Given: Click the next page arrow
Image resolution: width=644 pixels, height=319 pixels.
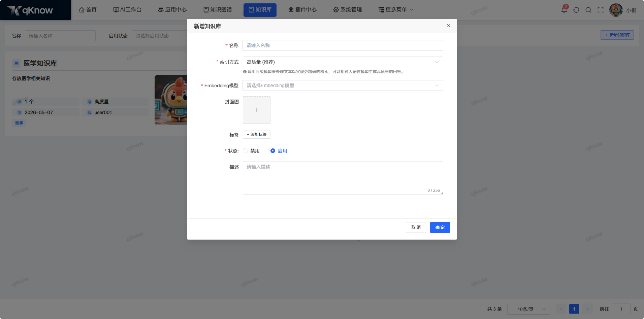Looking at the screenshot, I should tap(587, 309).
